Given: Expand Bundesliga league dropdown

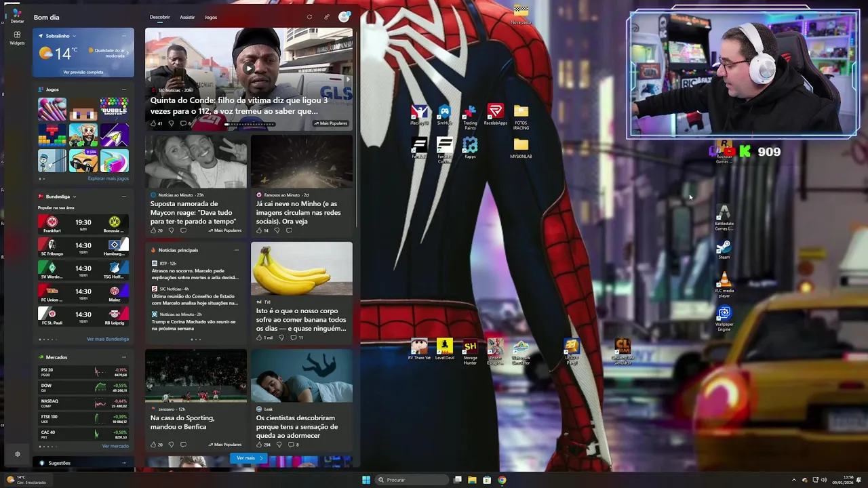Looking at the screenshot, I should [x=74, y=197].
